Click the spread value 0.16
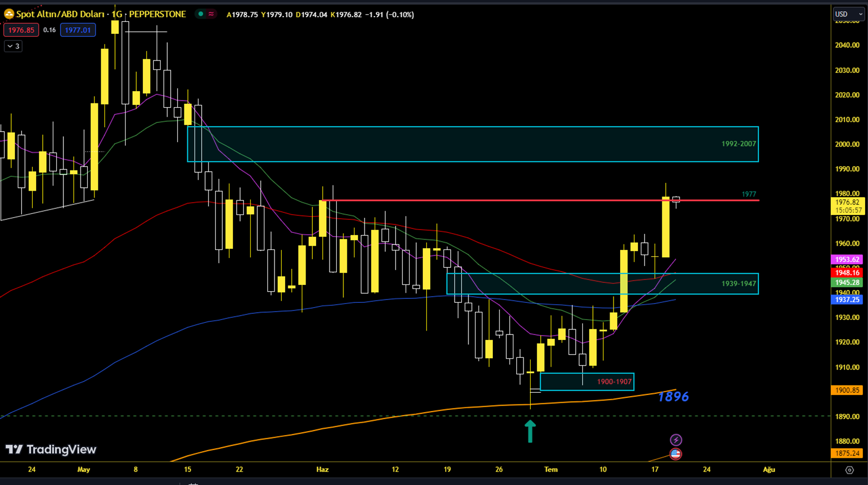868x485 pixels. pyautogui.click(x=49, y=30)
